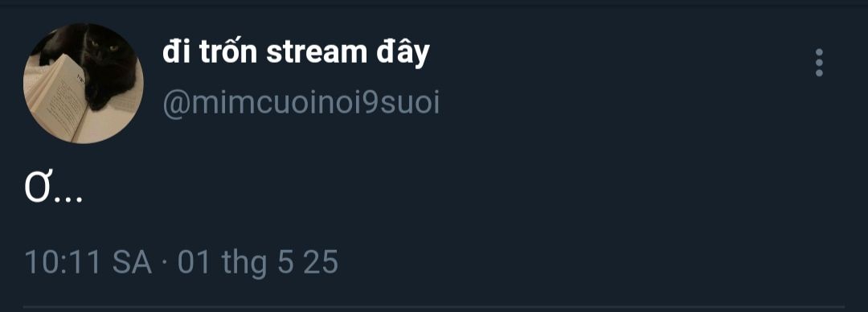
Task: Click the SA label in the timestamp
Action: coord(132,262)
